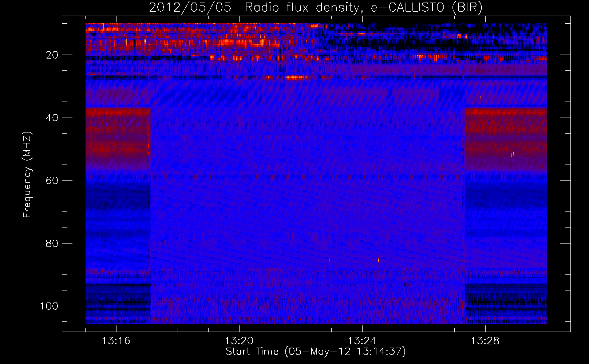Click the '13:20' time axis label

(x=239, y=341)
